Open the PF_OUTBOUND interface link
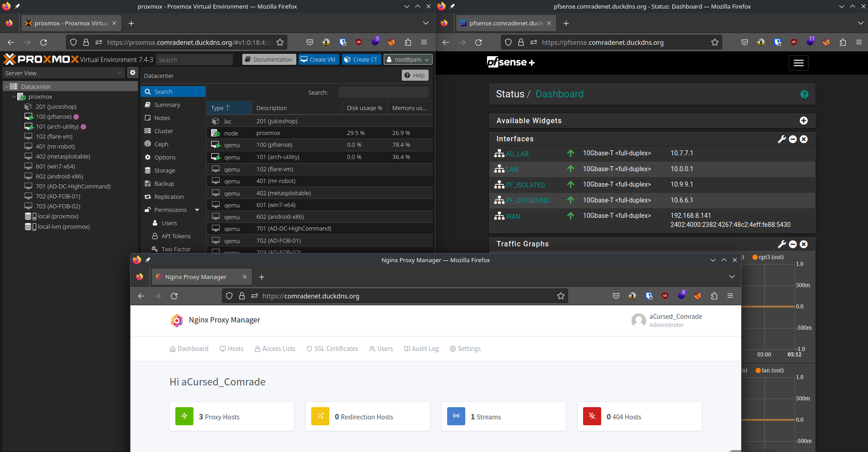868x452 pixels. (528, 200)
